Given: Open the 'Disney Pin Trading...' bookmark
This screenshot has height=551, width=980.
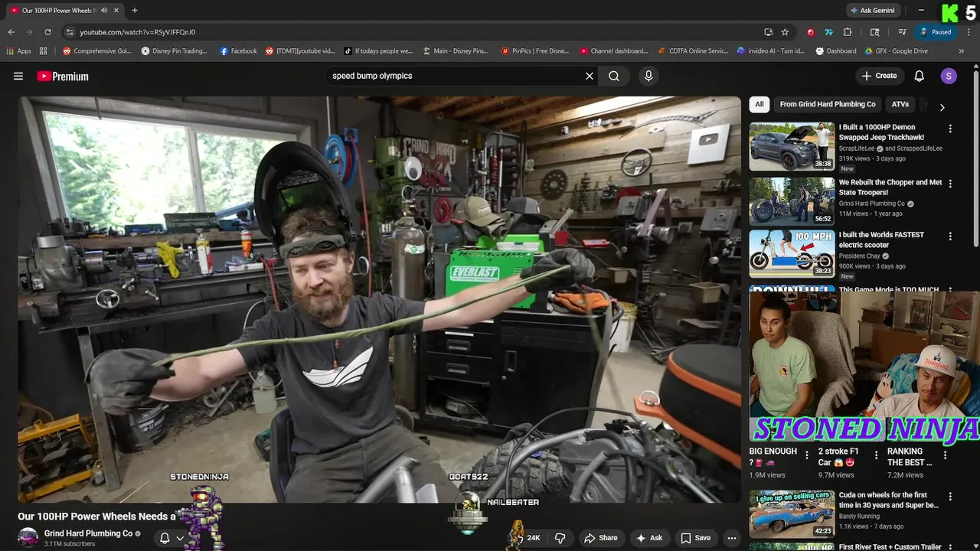Looking at the screenshot, I should pos(175,51).
